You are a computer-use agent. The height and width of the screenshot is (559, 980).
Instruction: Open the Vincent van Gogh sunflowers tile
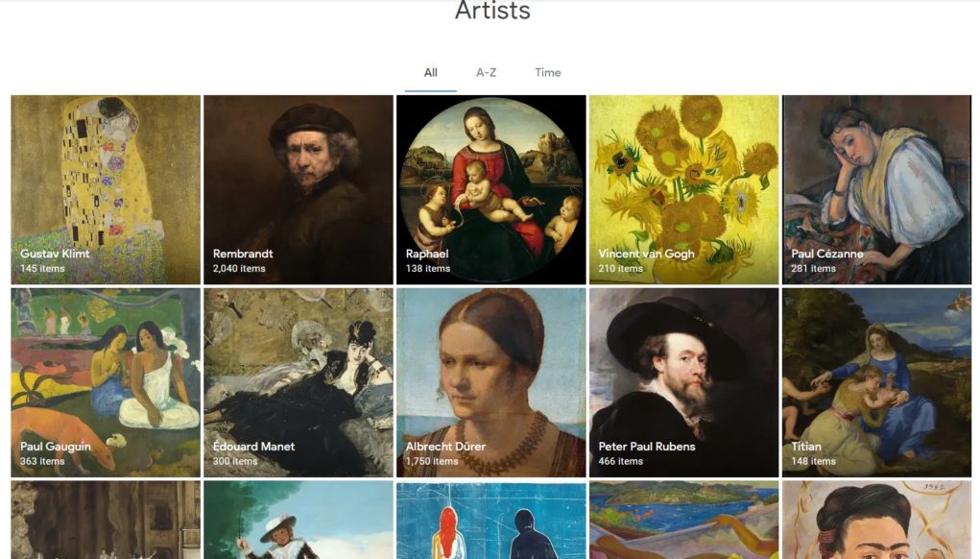click(x=683, y=189)
